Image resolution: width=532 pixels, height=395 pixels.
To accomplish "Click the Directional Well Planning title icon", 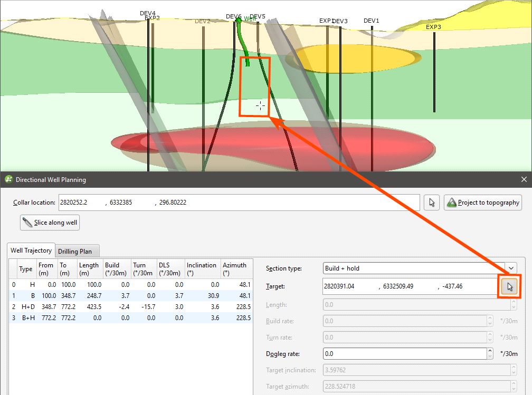I will (x=8, y=179).
